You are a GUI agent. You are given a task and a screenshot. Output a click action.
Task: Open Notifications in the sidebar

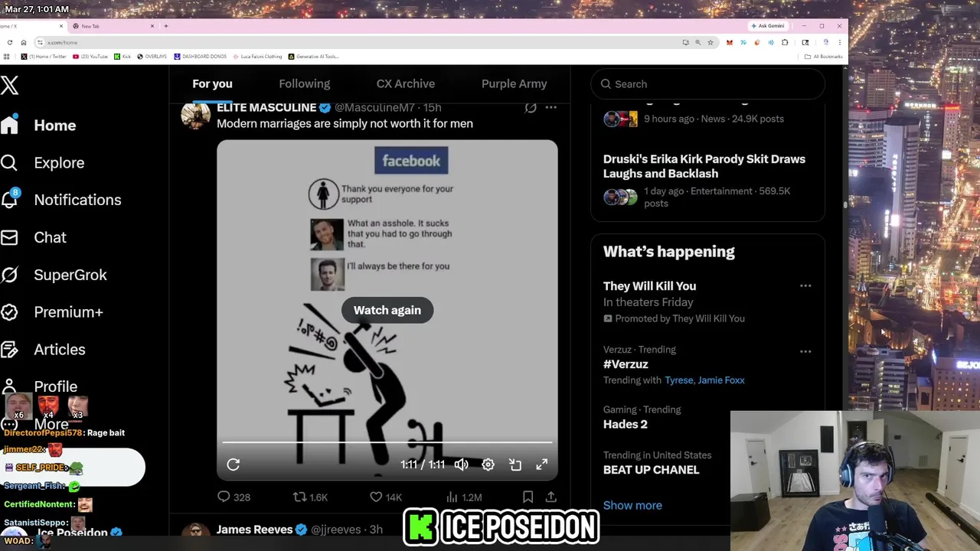point(77,200)
